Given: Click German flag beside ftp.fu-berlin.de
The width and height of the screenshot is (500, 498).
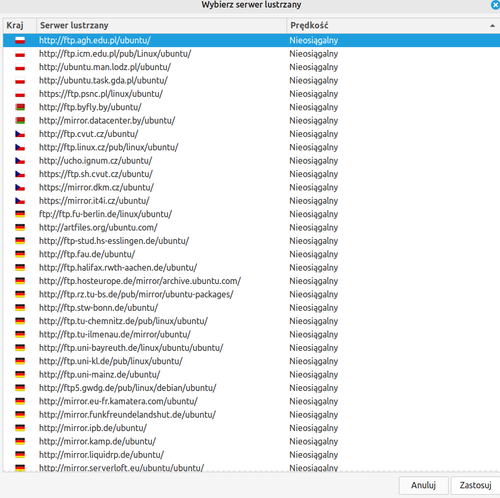Looking at the screenshot, I should point(20,214).
